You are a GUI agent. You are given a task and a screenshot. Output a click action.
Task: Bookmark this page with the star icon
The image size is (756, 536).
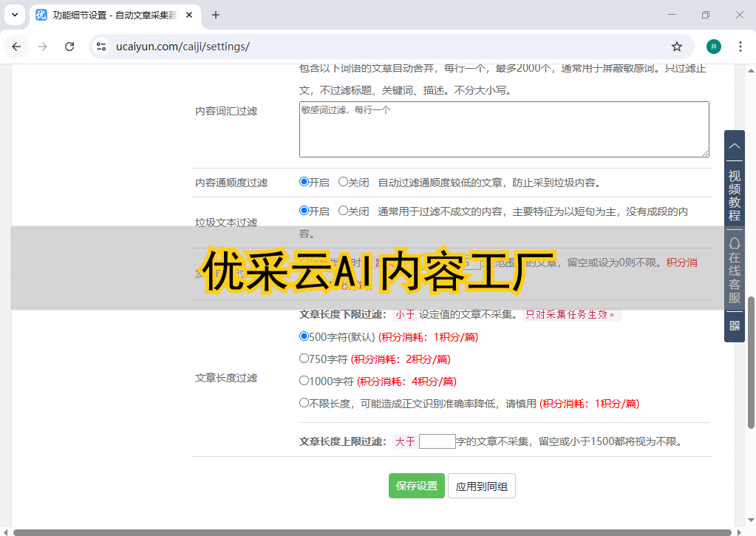point(676,47)
